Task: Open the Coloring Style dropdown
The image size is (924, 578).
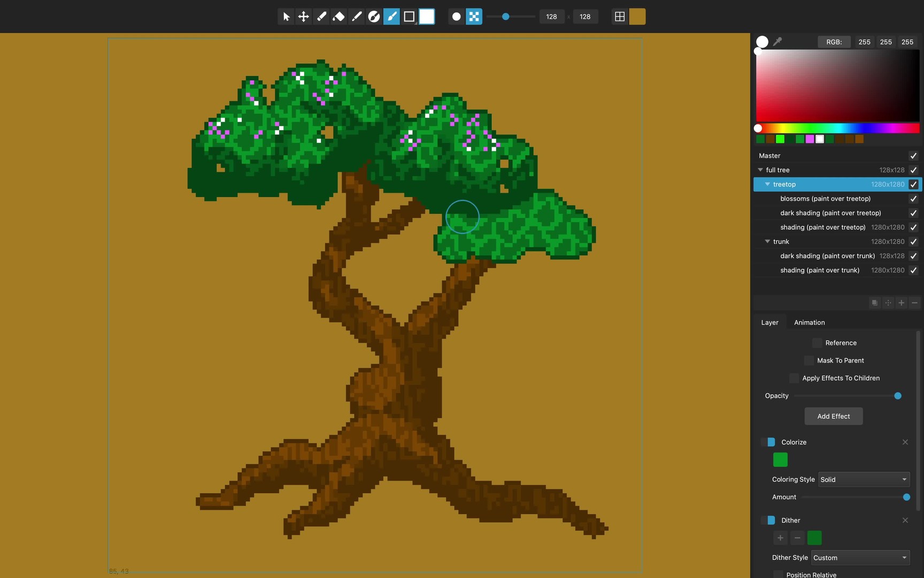Action: (x=864, y=480)
